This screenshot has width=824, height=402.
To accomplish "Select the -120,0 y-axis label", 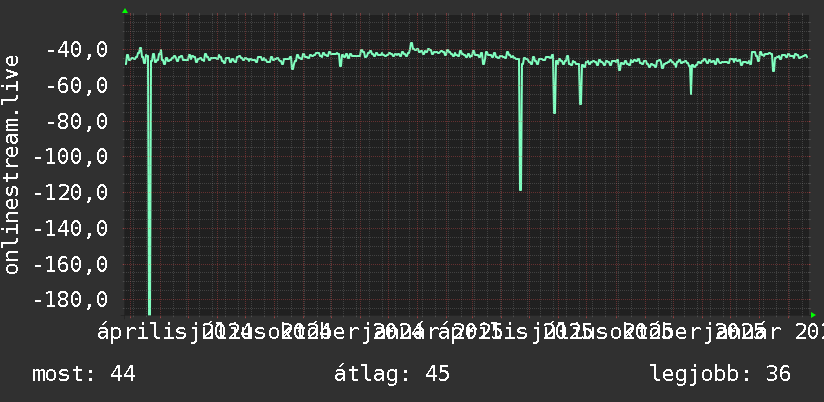I will pos(71,192).
